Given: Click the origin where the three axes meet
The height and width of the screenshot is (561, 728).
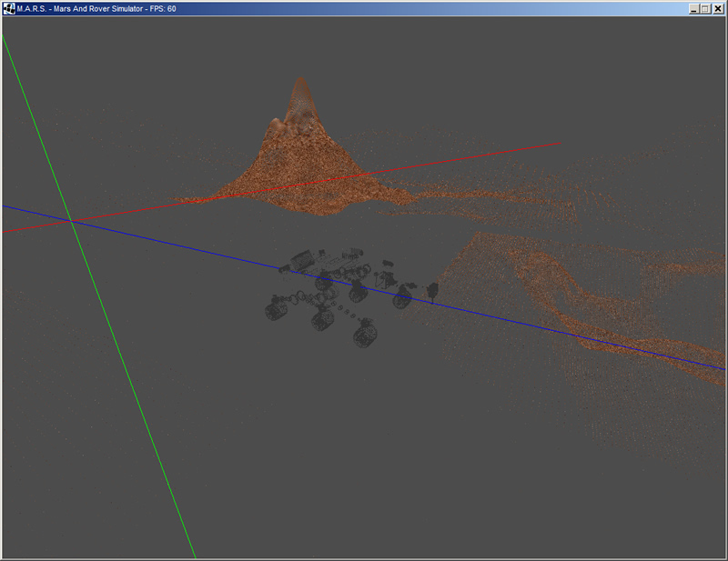Looking at the screenshot, I should [x=71, y=220].
